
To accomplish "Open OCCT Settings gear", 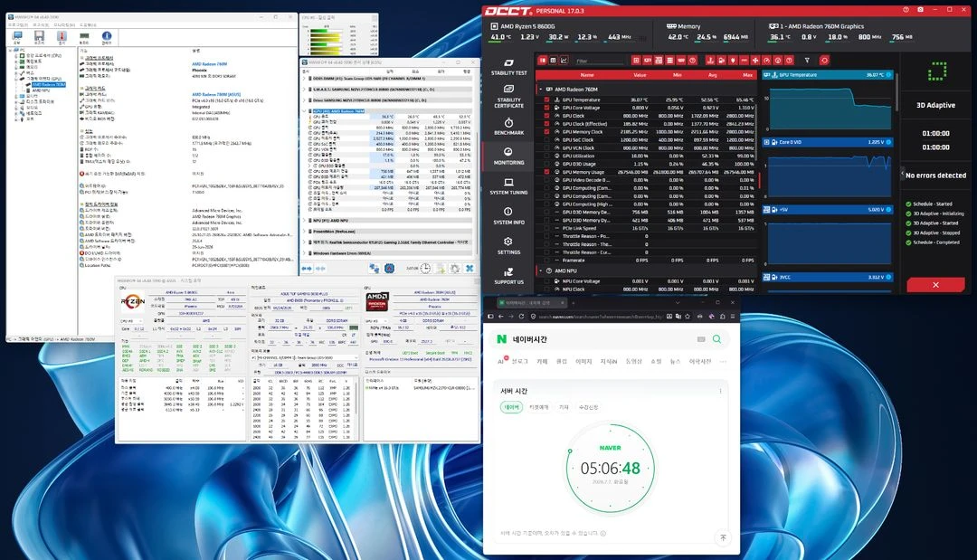I will point(508,246).
